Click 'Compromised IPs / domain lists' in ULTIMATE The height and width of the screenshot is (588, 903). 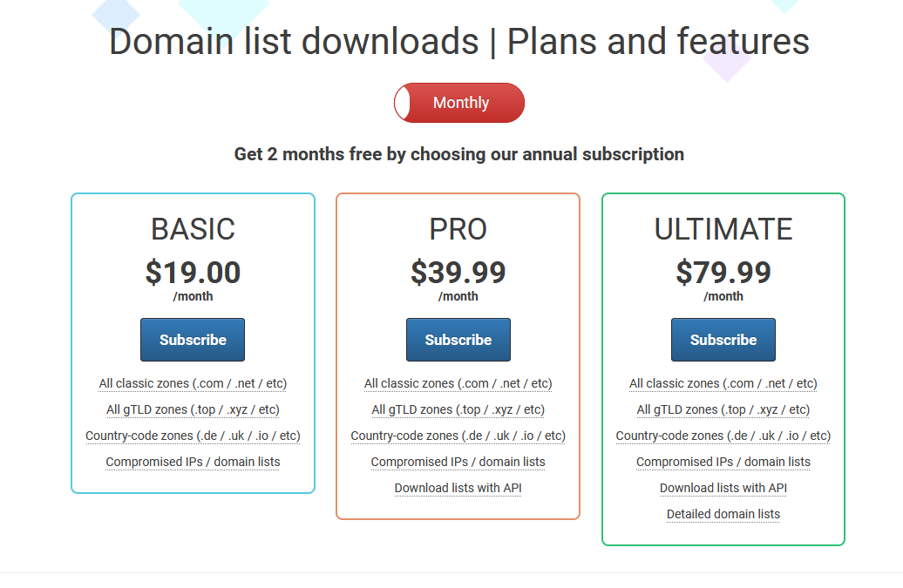click(723, 462)
